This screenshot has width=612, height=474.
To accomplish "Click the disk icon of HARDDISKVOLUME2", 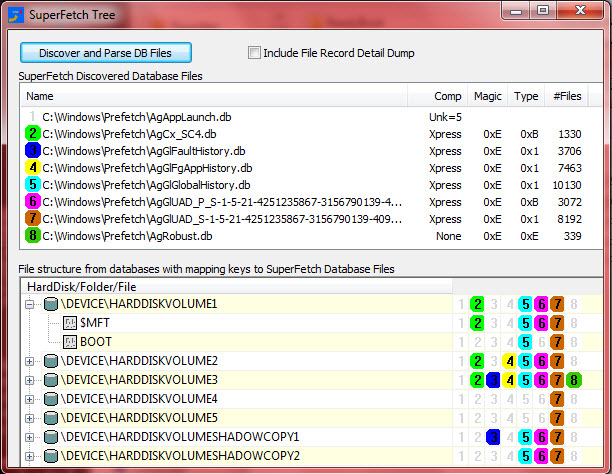I will click(51, 361).
